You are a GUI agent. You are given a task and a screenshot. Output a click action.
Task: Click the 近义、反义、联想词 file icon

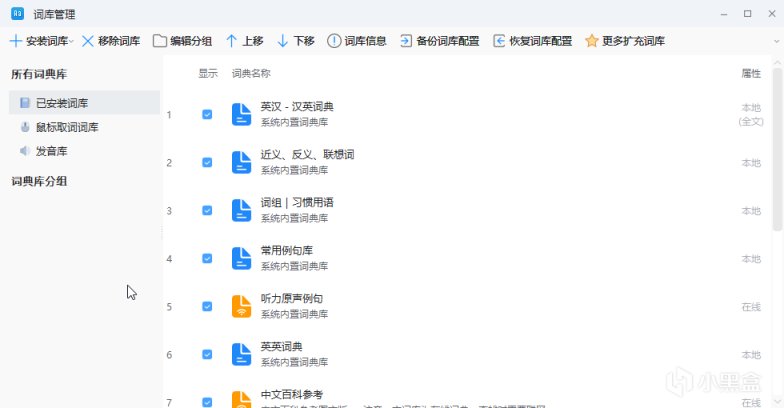pos(242,162)
